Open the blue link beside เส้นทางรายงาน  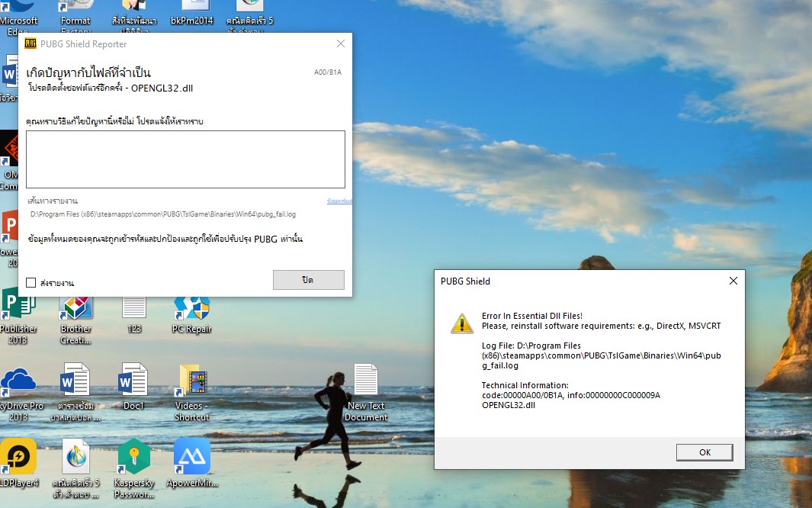pos(339,201)
